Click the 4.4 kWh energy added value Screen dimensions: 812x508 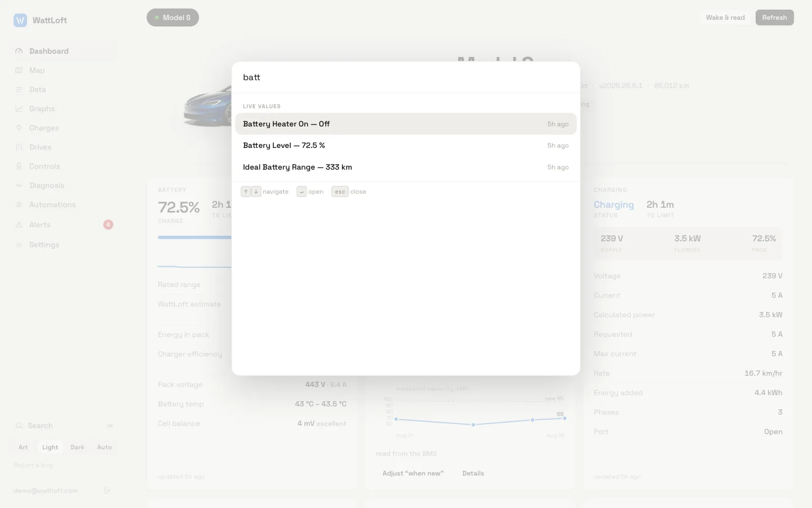point(768,393)
